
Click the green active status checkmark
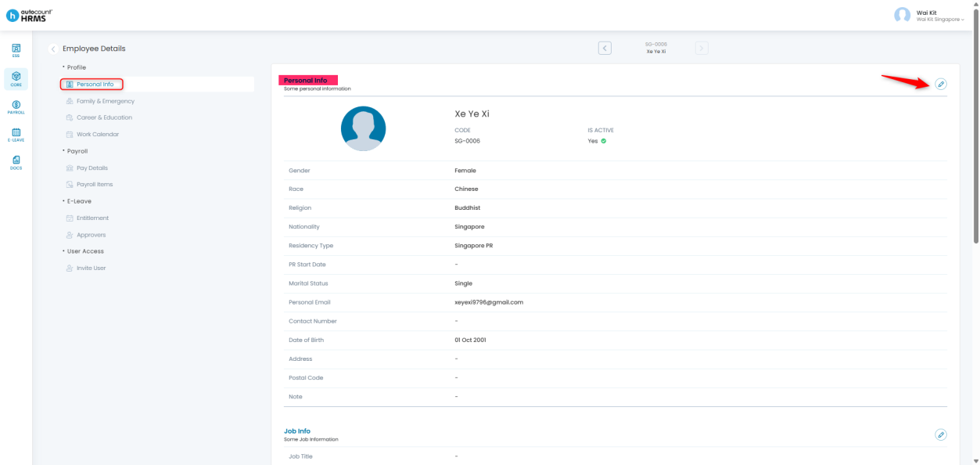point(604,141)
